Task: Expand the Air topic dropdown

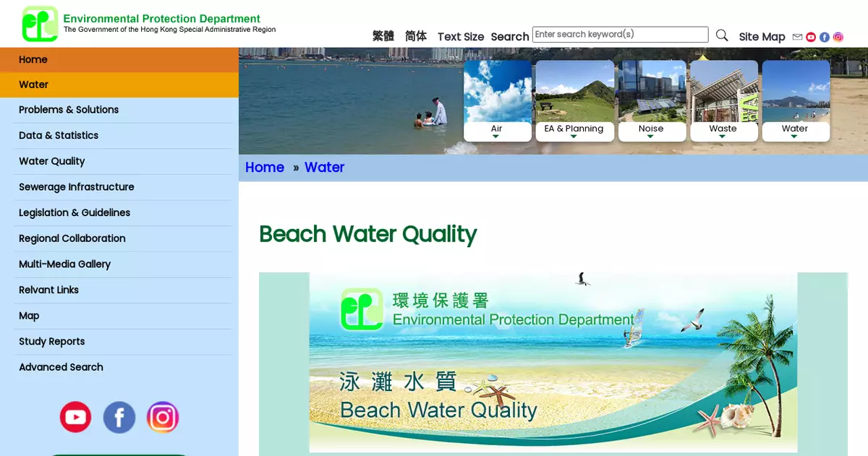Action: coord(496,131)
